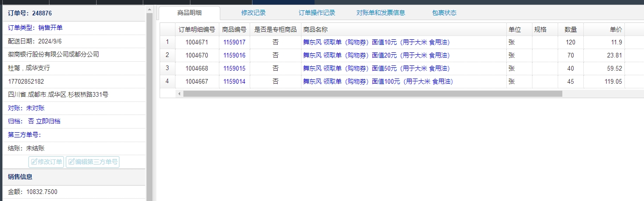Click the 对账: 未对账 status line

(x=26, y=108)
